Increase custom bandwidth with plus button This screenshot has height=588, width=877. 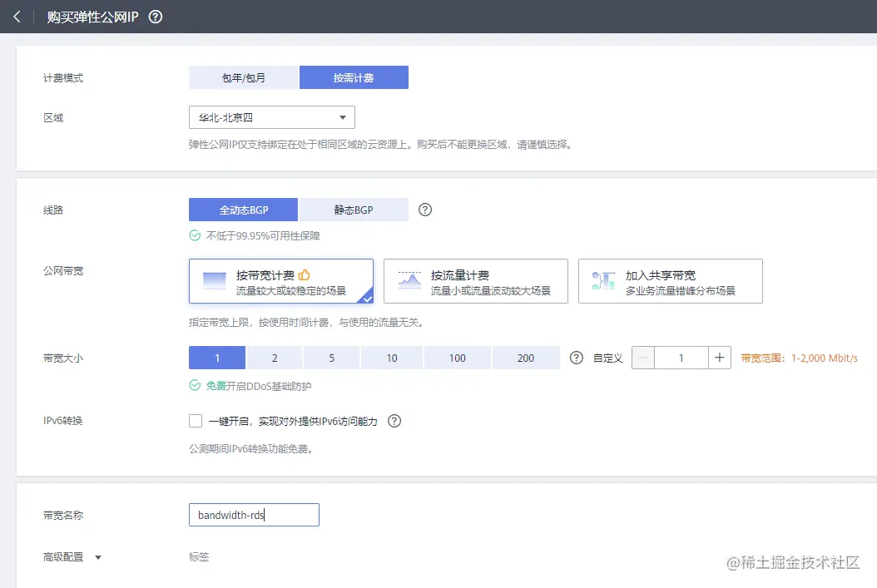tap(720, 358)
